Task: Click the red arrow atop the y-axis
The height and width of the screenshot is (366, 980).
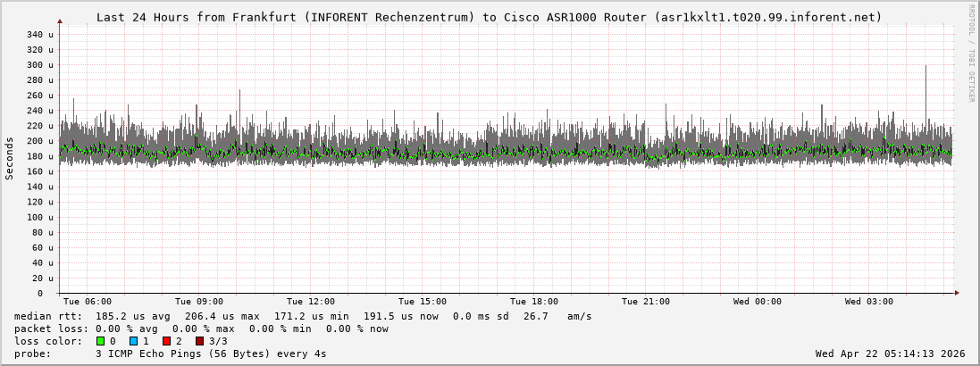Action: coord(60,21)
